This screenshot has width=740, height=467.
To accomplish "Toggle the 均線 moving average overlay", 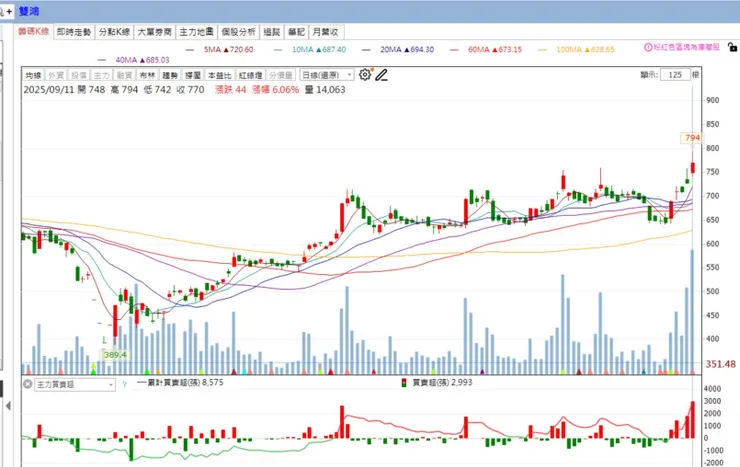I will tap(34, 75).
